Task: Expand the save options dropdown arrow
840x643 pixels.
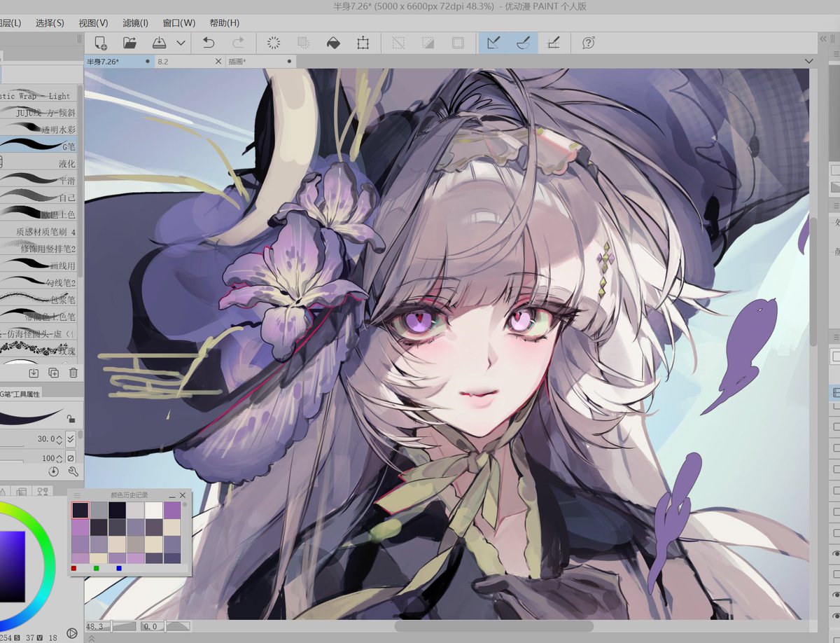Action: coord(181,43)
